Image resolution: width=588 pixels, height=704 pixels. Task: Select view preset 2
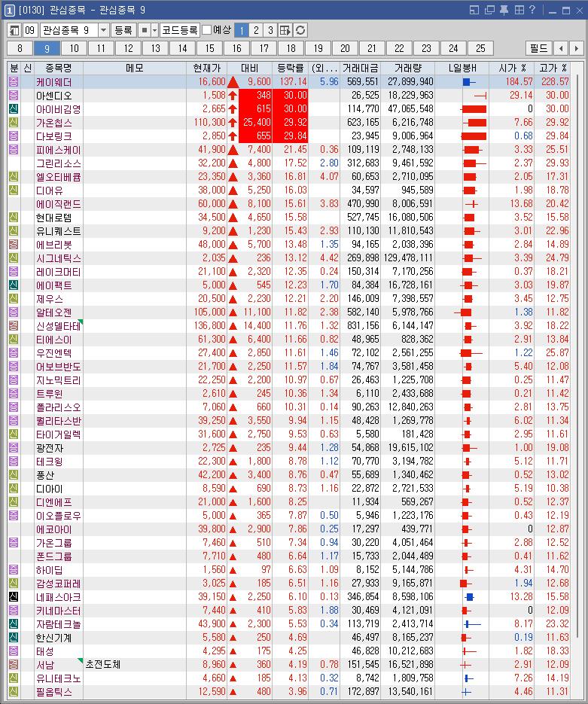pyautogui.click(x=256, y=30)
